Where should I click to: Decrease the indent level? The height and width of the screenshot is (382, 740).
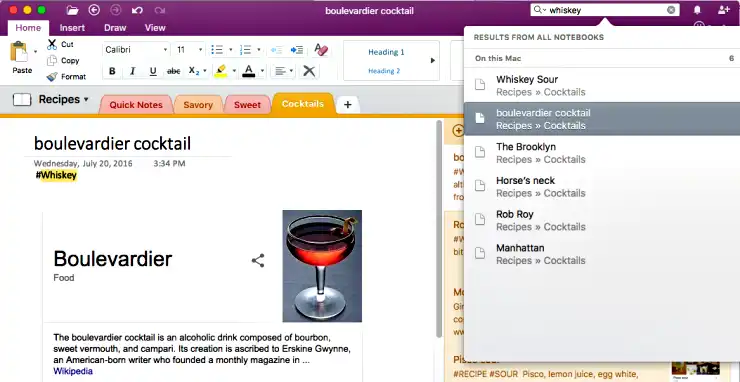click(x=277, y=50)
